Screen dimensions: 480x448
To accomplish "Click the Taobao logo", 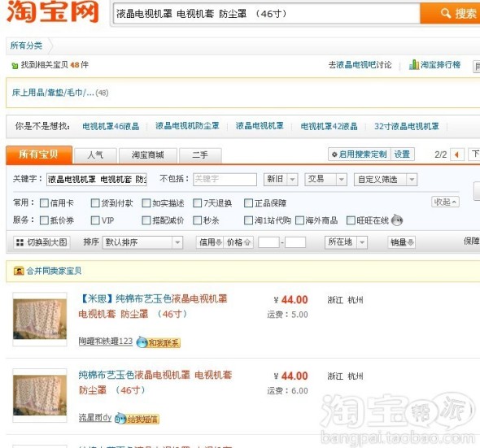I will (x=52, y=11).
